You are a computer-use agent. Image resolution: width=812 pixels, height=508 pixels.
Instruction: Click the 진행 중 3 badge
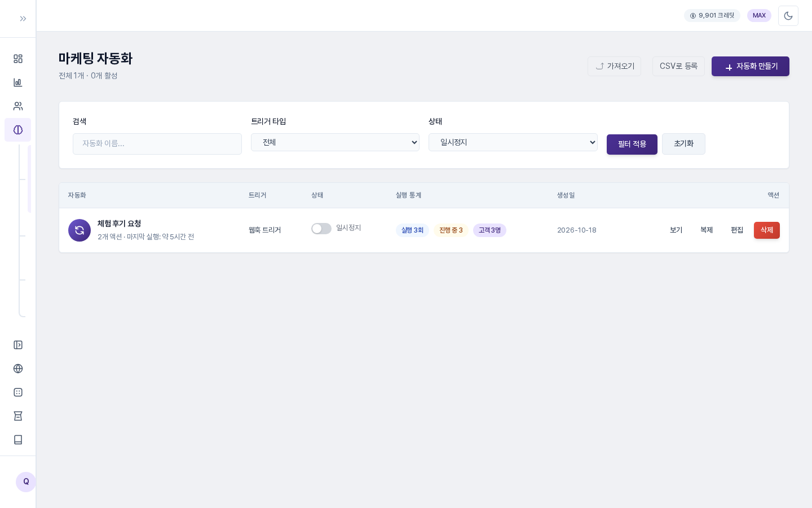451,230
